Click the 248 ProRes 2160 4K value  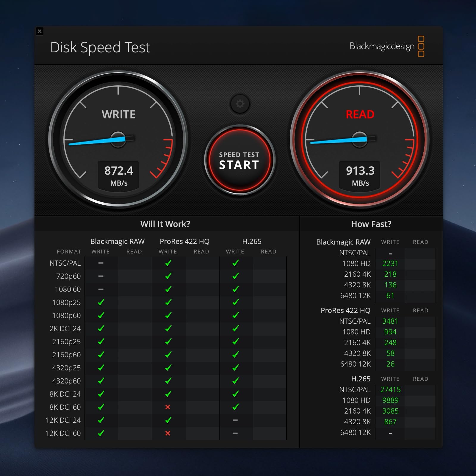click(x=390, y=343)
